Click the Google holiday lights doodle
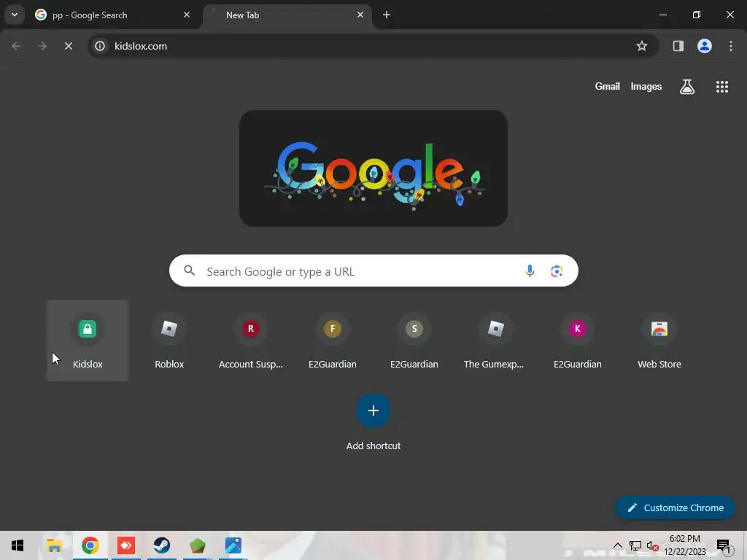 373,168
